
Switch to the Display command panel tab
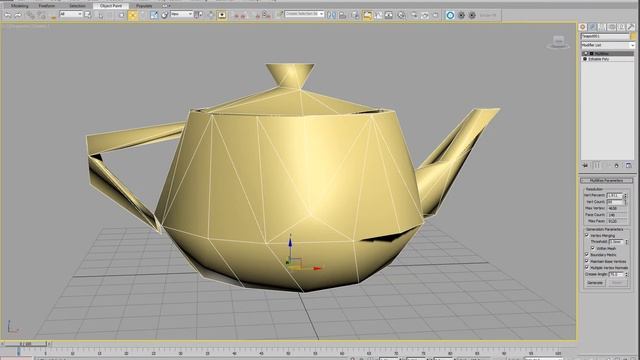coord(621,27)
